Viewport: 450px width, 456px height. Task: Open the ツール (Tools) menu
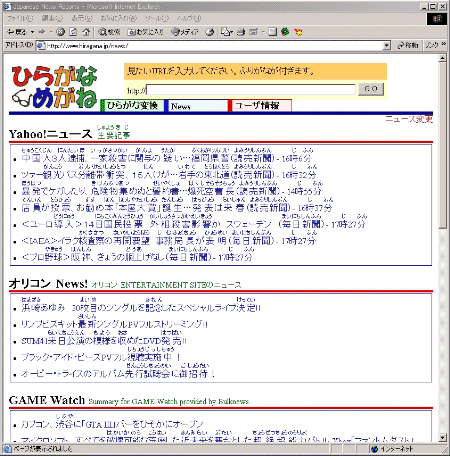click(157, 18)
